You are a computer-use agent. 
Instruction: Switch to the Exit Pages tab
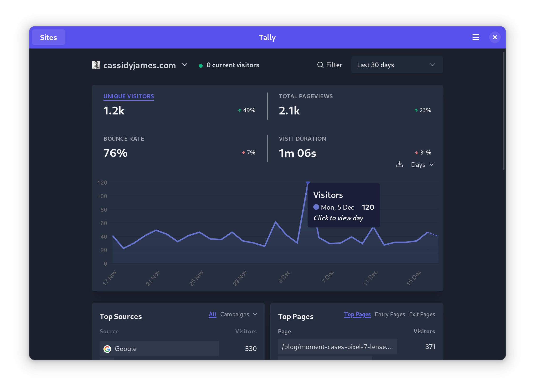pos(422,314)
